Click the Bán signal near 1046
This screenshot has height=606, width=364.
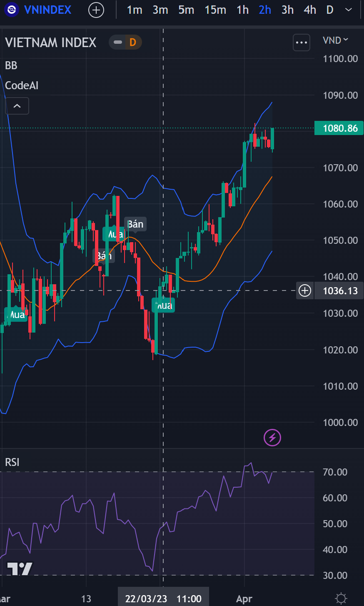pos(103,255)
